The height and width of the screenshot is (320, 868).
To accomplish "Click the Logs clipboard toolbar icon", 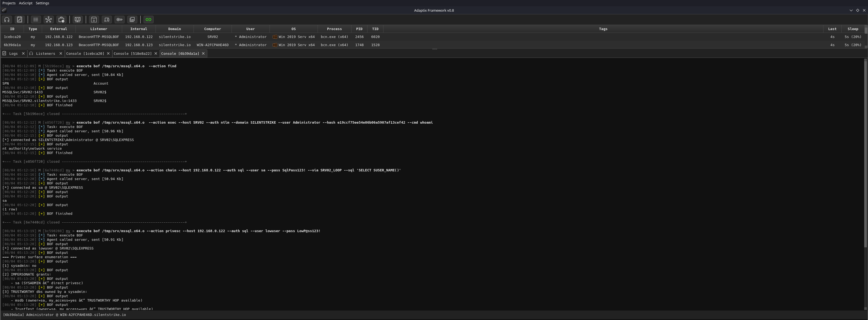I will pos(20,20).
